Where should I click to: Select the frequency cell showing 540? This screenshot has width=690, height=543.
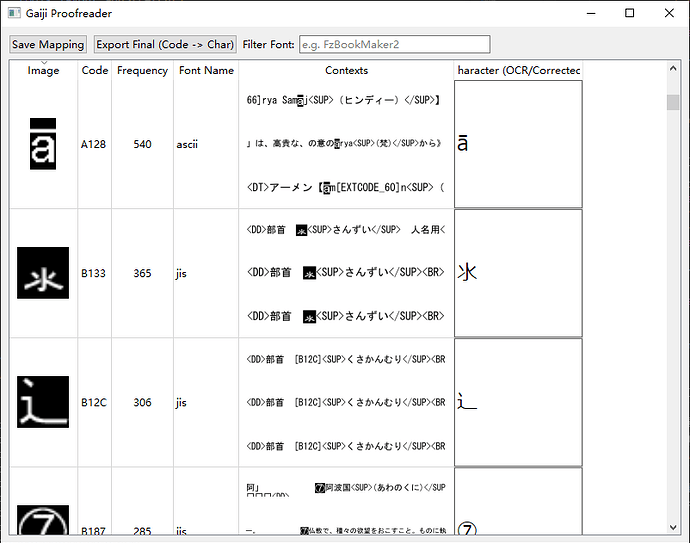pyautogui.click(x=142, y=144)
